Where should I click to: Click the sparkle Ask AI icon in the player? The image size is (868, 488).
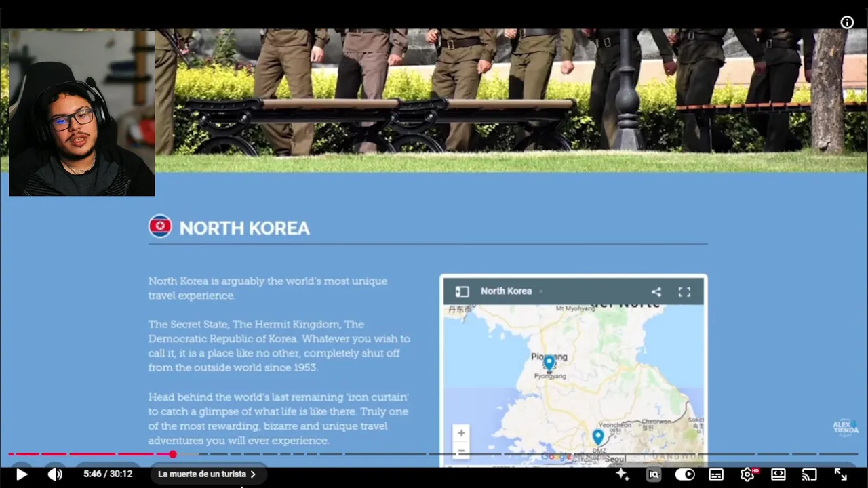[x=623, y=474]
